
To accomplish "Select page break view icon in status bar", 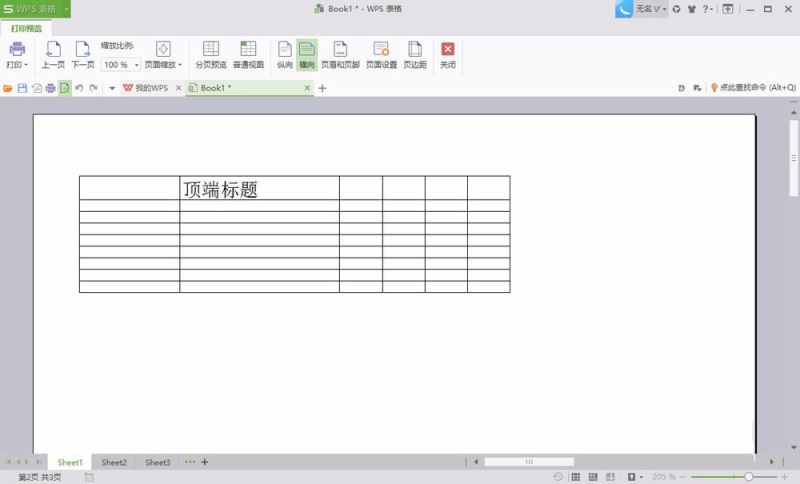I will (x=593, y=477).
